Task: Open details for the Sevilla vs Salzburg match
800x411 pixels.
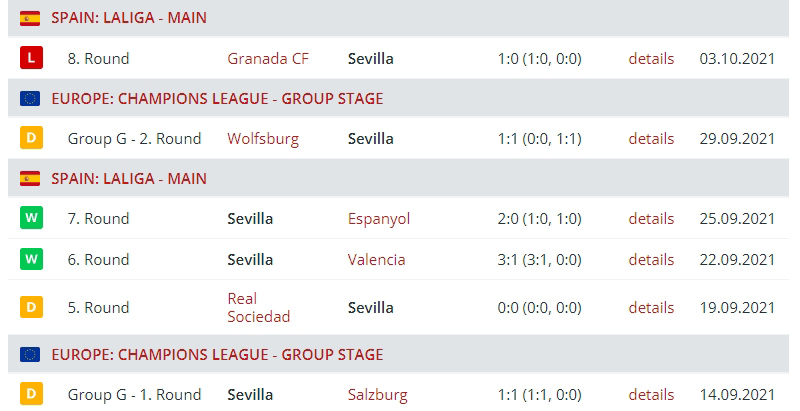Action: 651,395
